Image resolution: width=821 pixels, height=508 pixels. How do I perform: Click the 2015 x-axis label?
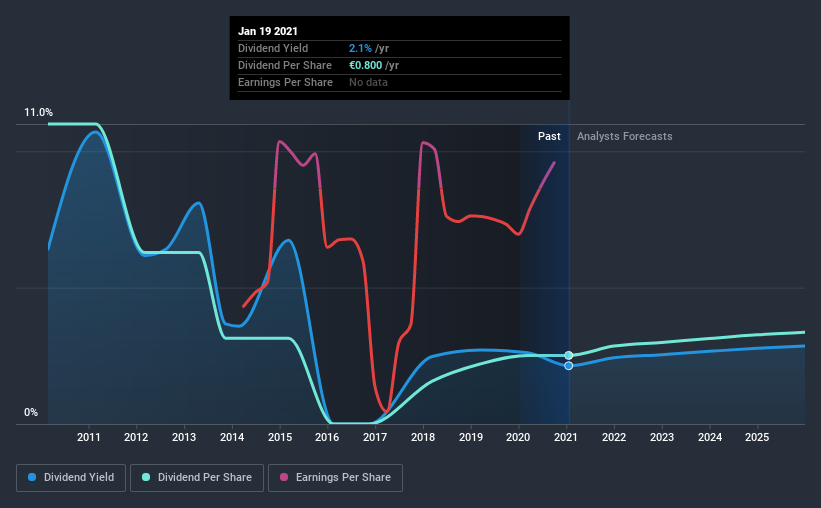[x=280, y=437]
